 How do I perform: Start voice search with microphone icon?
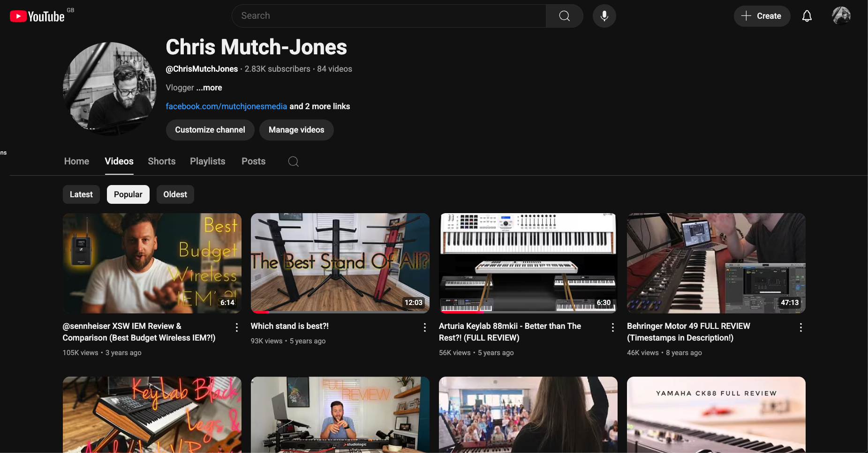coord(604,16)
